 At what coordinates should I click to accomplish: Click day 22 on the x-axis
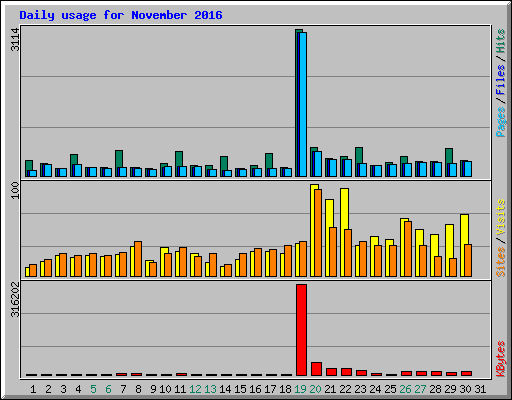[x=345, y=389]
